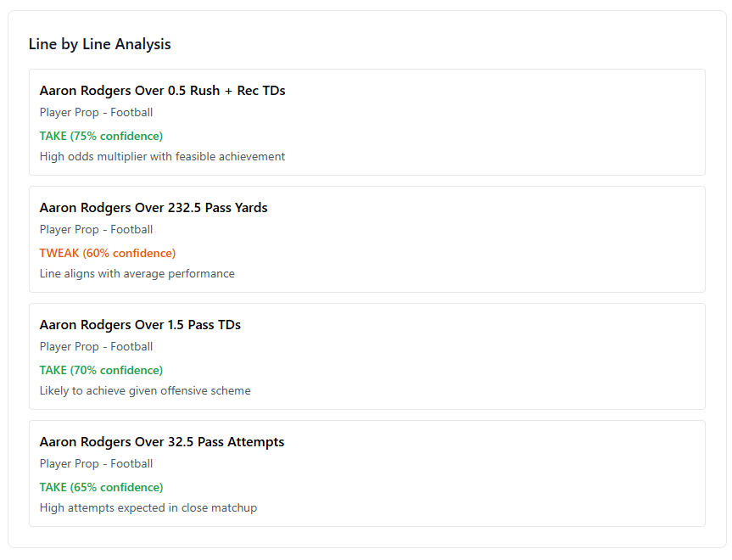Select "High attempts expected in close matchup" note
Viewport: 732px width, 560px height.
pos(148,507)
